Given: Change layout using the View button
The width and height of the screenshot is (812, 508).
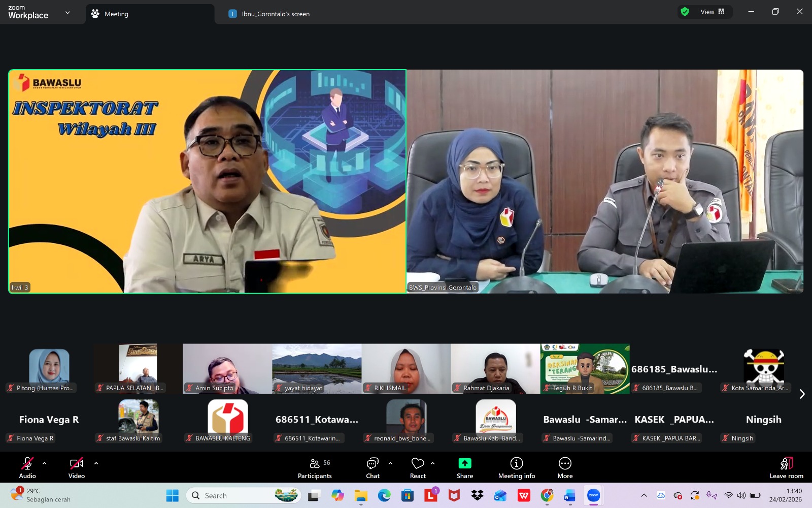Looking at the screenshot, I should pyautogui.click(x=713, y=12).
